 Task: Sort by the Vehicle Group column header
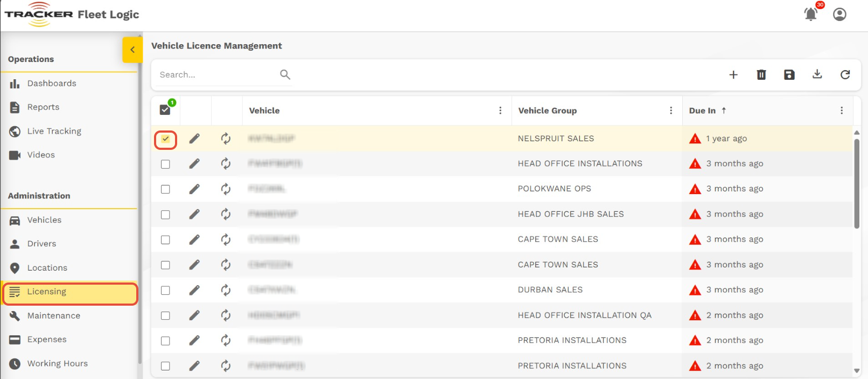pyautogui.click(x=547, y=111)
